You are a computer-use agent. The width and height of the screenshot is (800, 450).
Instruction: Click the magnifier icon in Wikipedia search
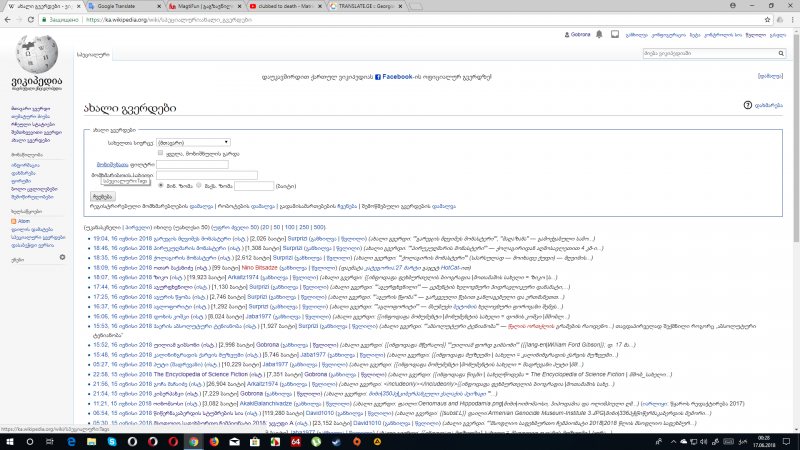tap(780, 52)
